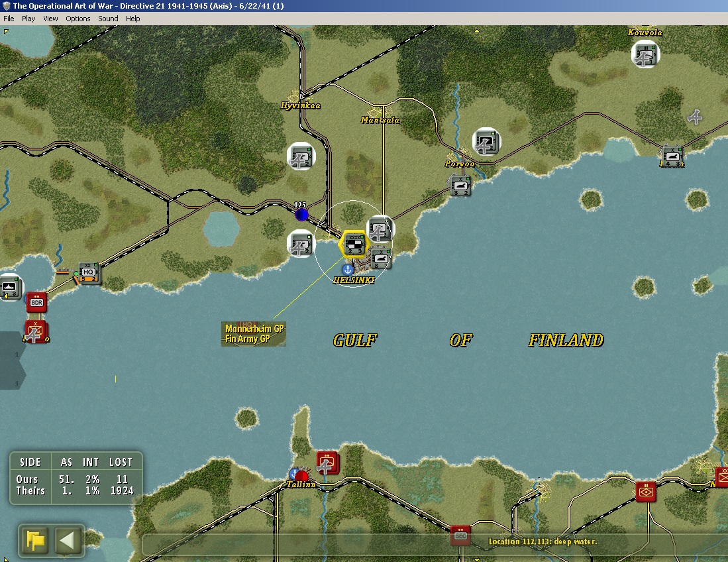Click the Tallinn city label
728x562 pixels.
[x=301, y=484]
